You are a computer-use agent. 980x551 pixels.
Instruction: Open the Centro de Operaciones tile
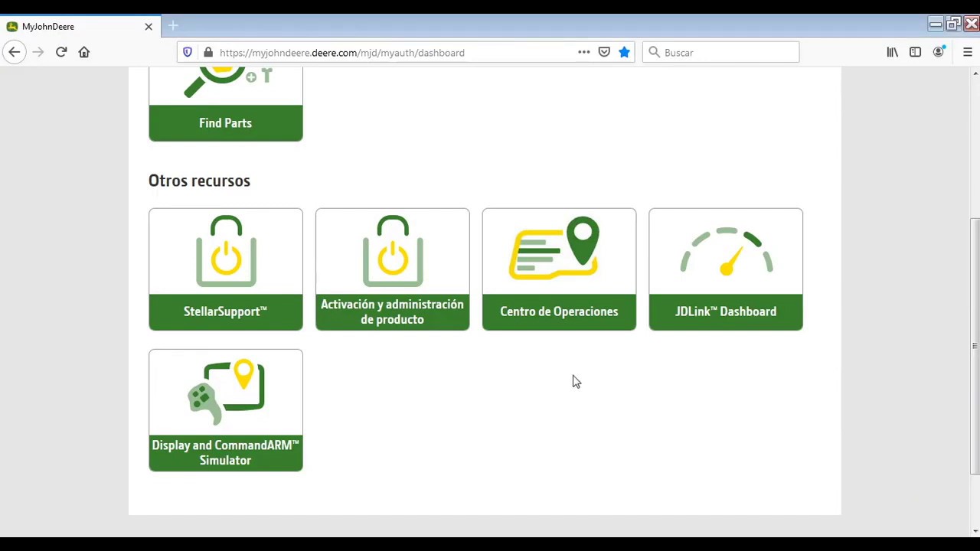pyautogui.click(x=559, y=269)
